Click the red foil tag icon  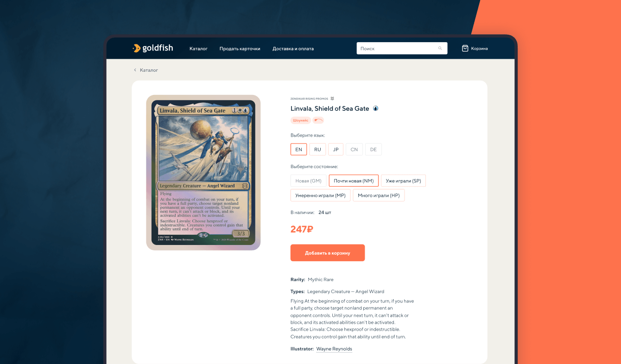(318, 120)
